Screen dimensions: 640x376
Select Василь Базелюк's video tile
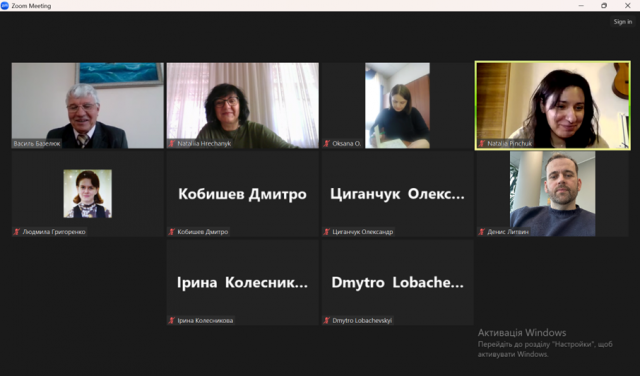(87, 105)
